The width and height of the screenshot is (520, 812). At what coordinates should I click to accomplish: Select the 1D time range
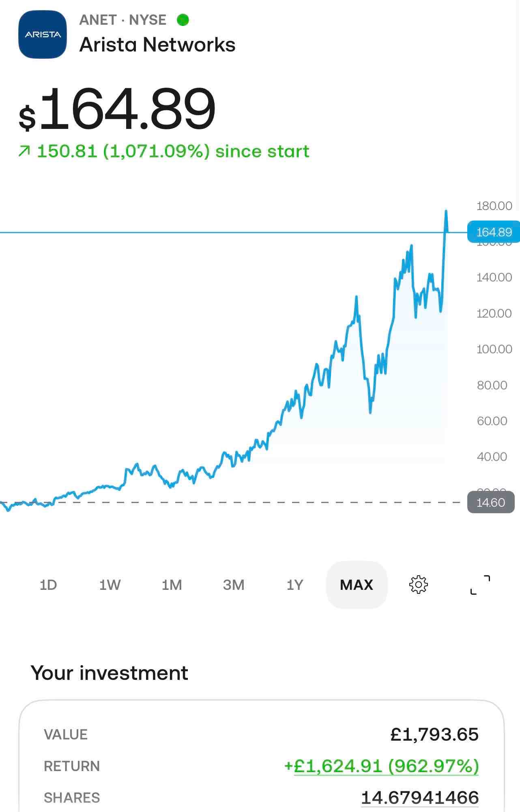click(48, 585)
